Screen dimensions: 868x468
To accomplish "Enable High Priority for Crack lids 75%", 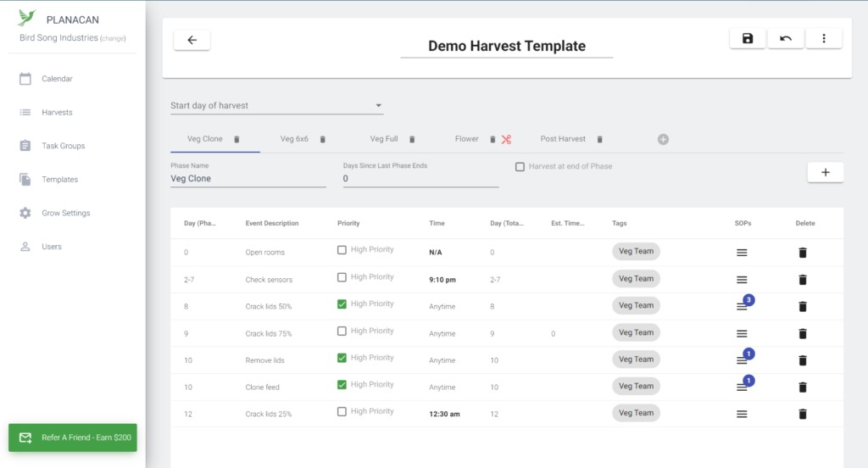I will pos(342,331).
